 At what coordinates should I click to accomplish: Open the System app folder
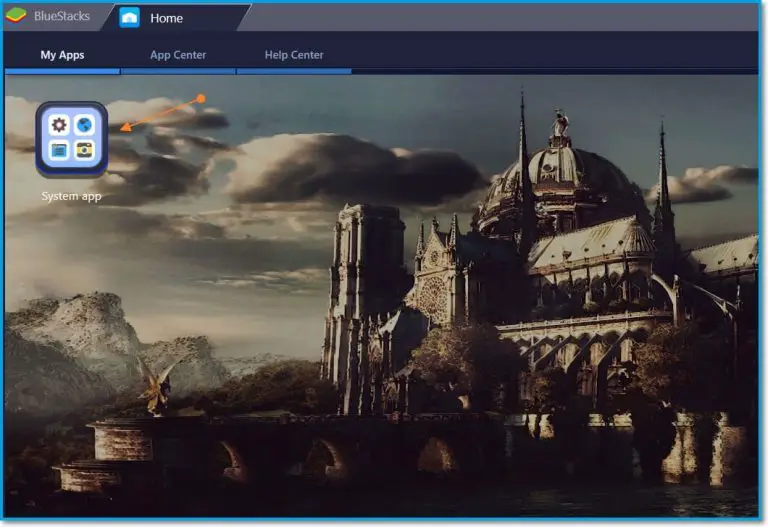click(72, 139)
